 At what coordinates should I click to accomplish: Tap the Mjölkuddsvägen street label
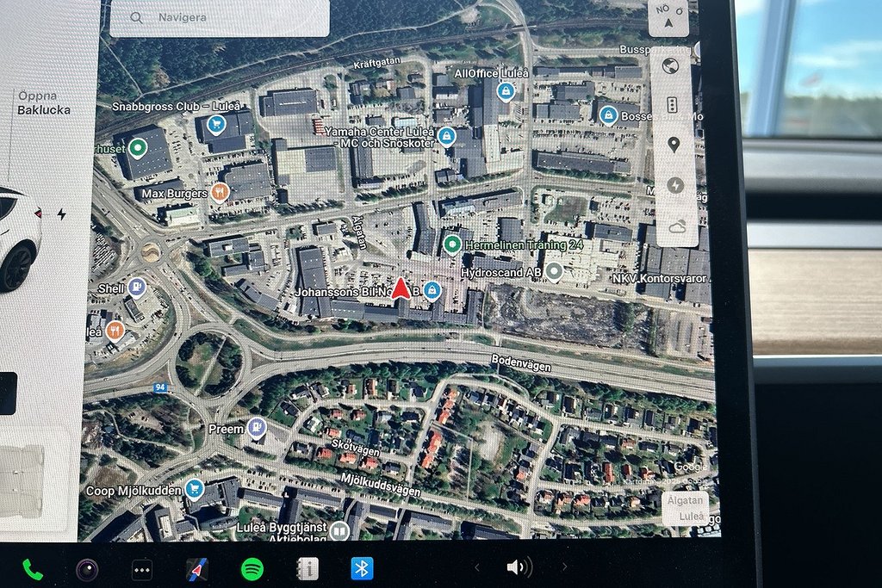tap(381, 485)
